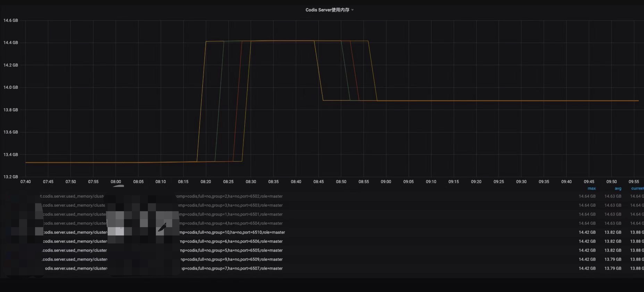The width and height of the screenshot is (644, 292).
Task: Sort legend by the avg column header
Action: tap(618, 189)
